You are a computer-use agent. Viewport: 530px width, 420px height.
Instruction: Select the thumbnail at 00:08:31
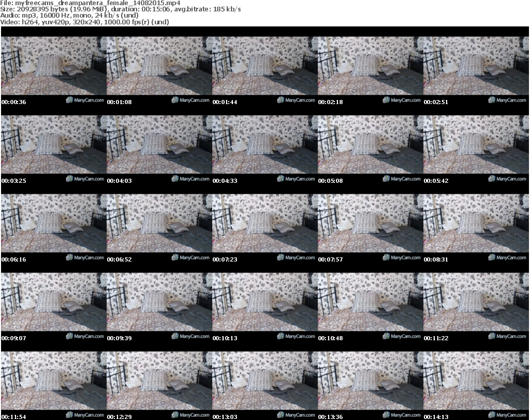click(476, 224)
